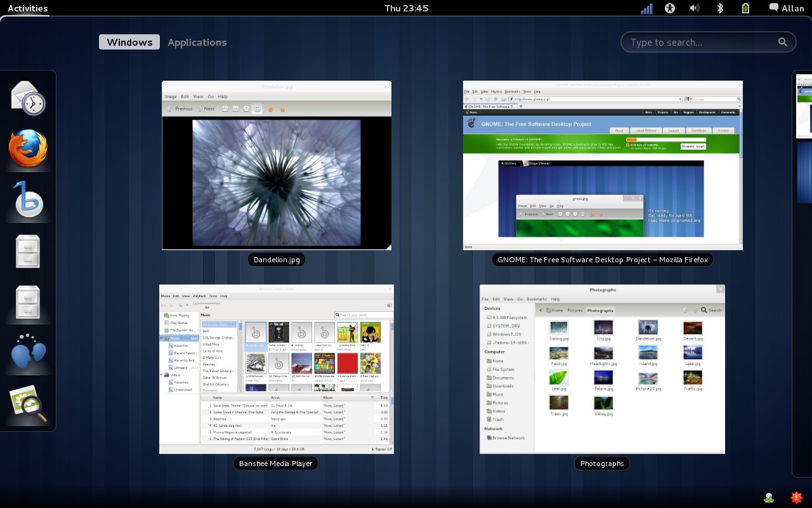The width and height of the screenshot is (812, 508).
Task: Click the speaker icon in Banshee
Action: click(389, 305)
